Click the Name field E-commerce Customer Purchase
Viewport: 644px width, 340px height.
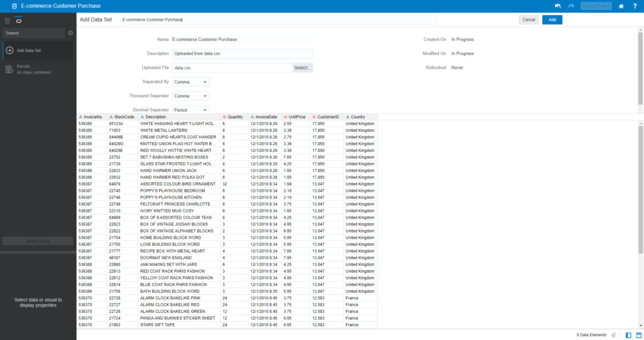coord(242,40)
